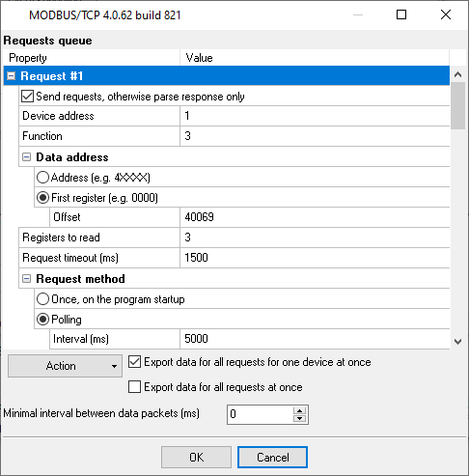Click the vertical scrollbar thumb
Viewport: 469px width, 476px height.
(x=458, y=105)
